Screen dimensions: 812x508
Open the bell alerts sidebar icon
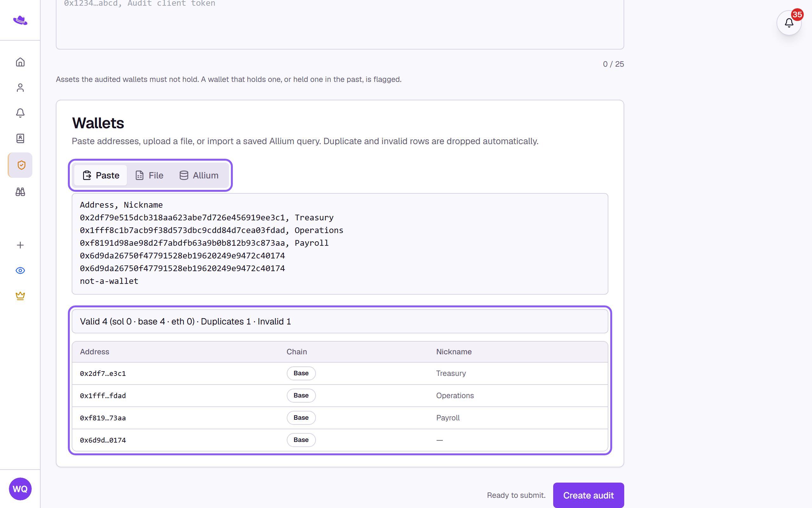[x=20, y=113]
